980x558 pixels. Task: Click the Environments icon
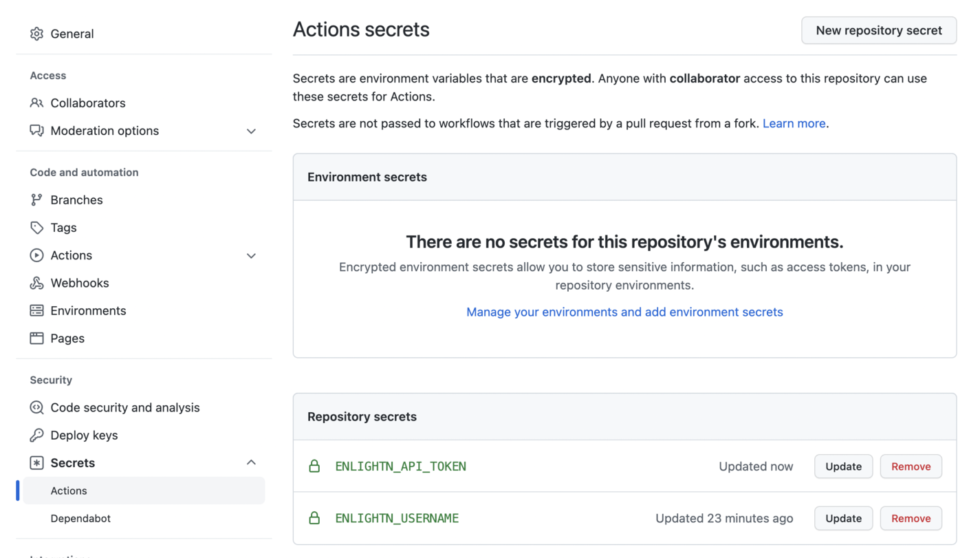click(36, 310)
